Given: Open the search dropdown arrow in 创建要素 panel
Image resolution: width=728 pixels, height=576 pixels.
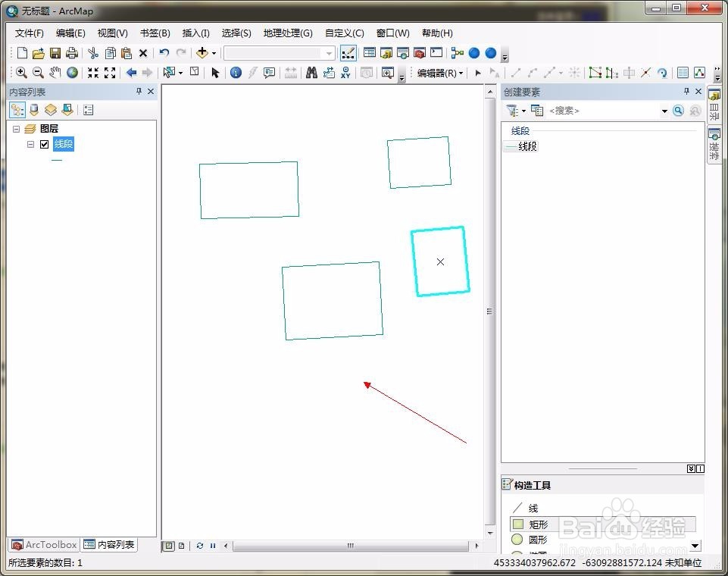Looking at the screenshot, I should click(x=665, y=111).
